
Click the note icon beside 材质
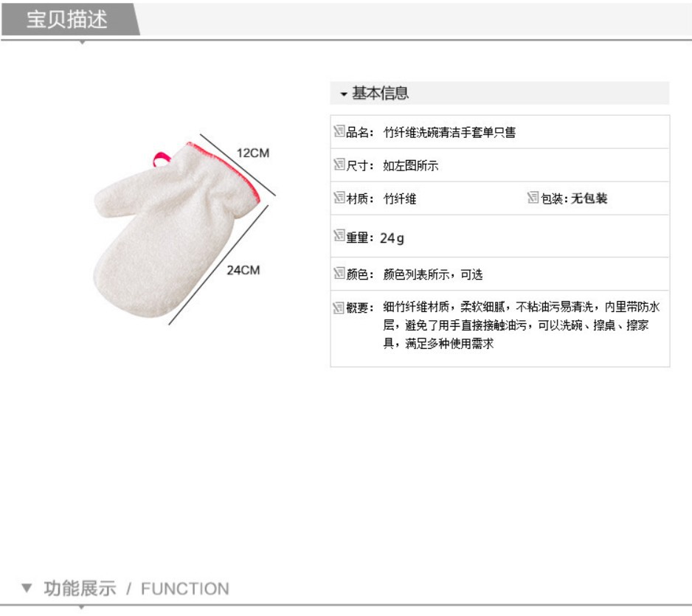tap(339, 197)
